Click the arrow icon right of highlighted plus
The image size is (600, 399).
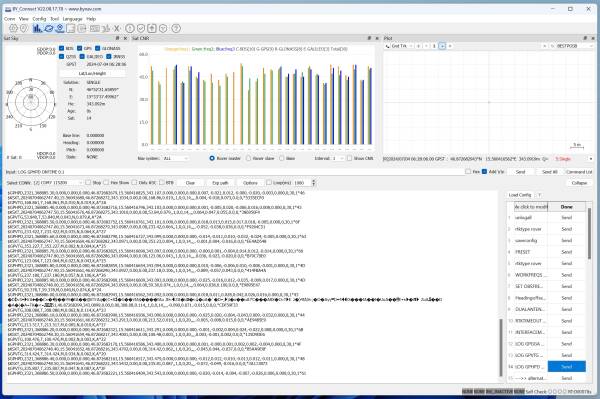450,46
